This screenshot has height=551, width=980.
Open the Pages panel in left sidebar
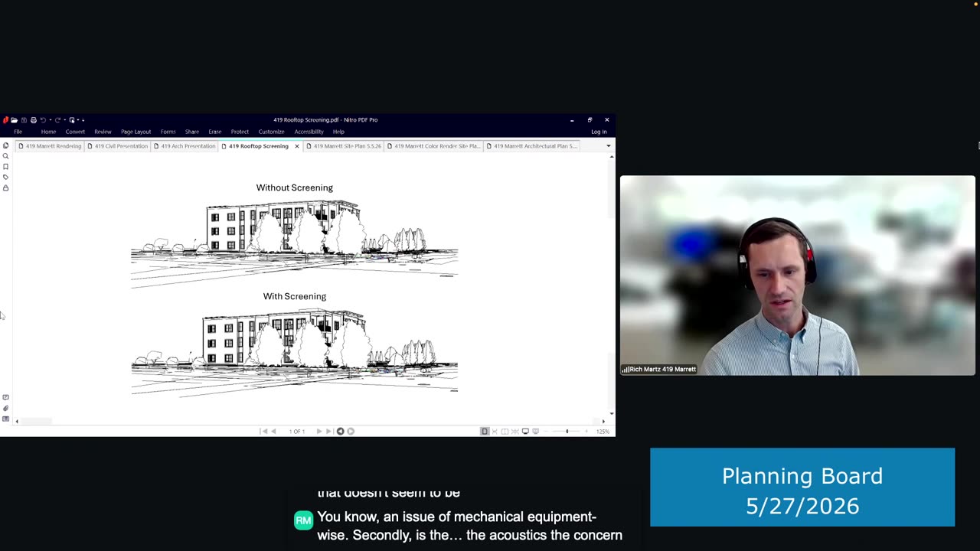(5, 145)
